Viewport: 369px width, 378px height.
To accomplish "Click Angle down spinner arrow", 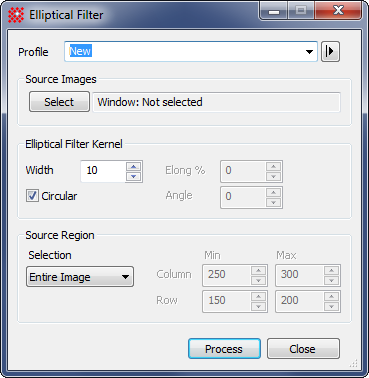I will (x=273, y=202).
